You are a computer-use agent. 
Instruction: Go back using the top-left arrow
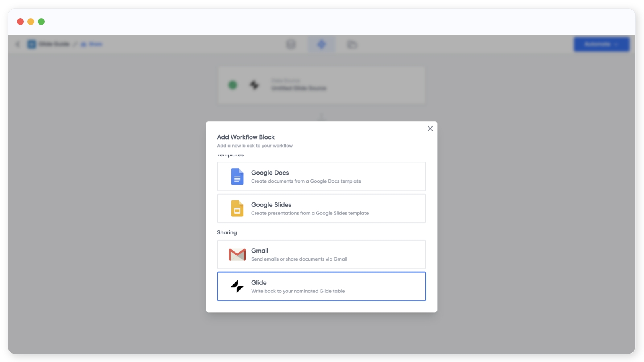pyautogui.click(x=18, y=44)
